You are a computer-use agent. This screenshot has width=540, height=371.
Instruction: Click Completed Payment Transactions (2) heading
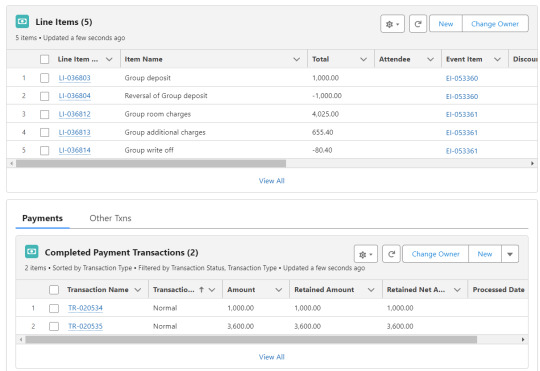122,253
